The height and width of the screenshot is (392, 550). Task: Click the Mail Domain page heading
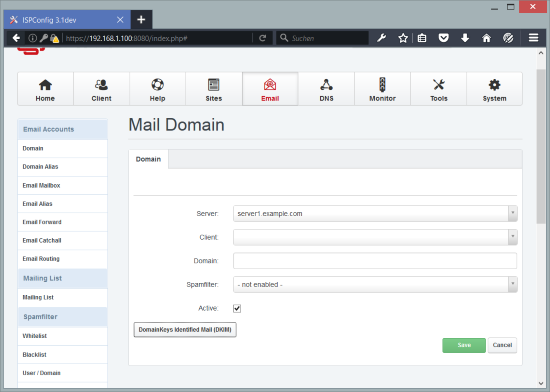[x=176, y=125]
